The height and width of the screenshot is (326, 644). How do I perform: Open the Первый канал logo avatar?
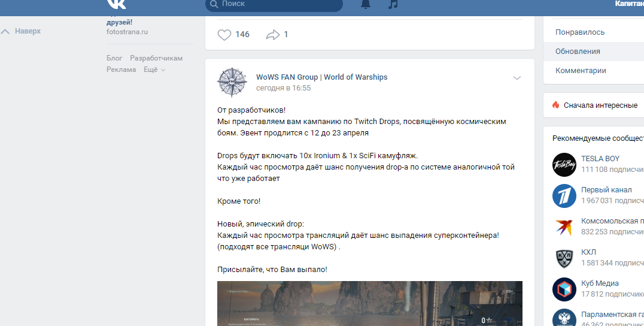tap(564, 196)
